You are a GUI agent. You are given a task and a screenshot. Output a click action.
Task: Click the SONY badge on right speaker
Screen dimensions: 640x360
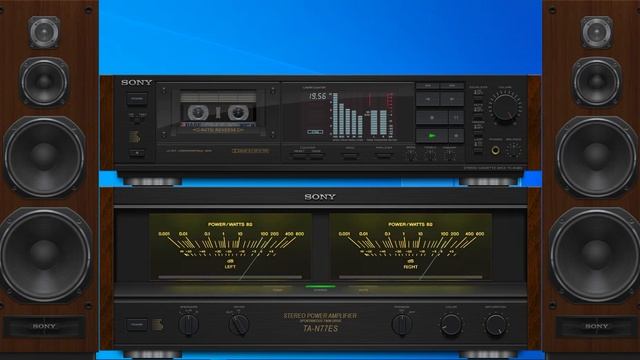[596, 327]
